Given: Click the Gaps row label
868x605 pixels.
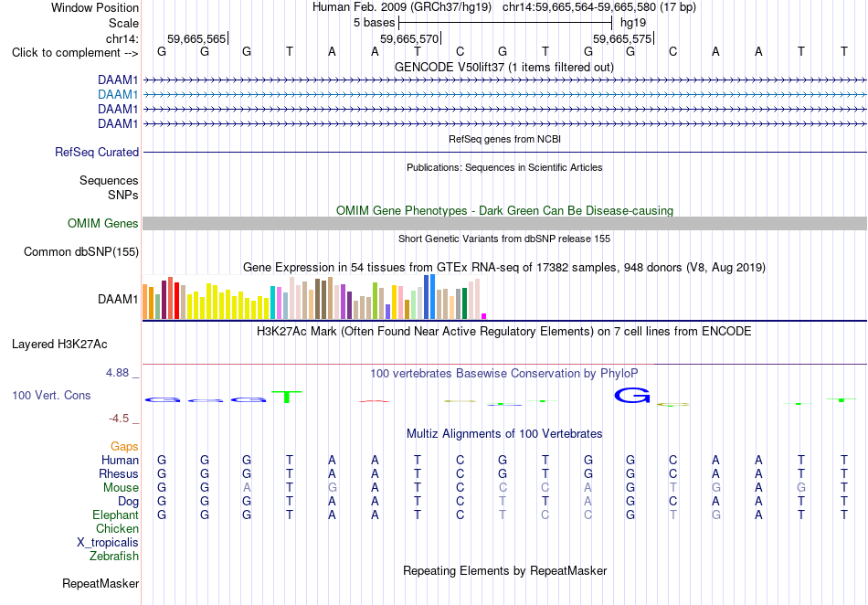Looking at the screenshot, I should [x=124, y=447].
